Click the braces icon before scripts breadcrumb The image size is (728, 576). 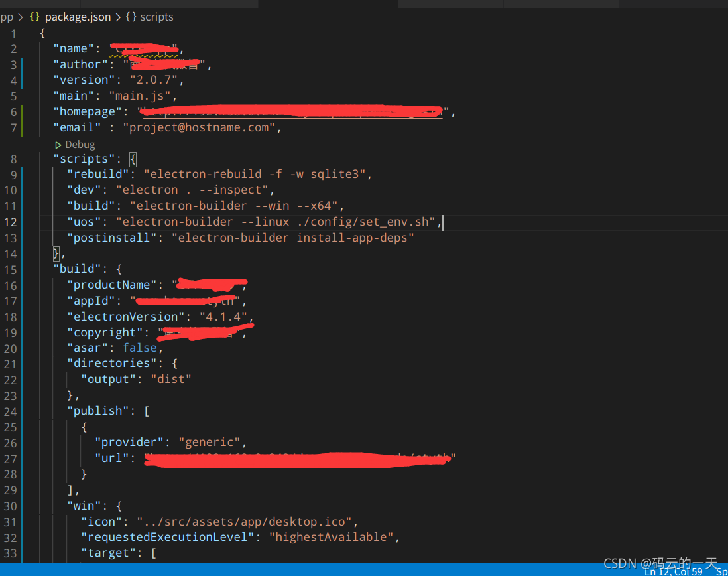[131, 17]
